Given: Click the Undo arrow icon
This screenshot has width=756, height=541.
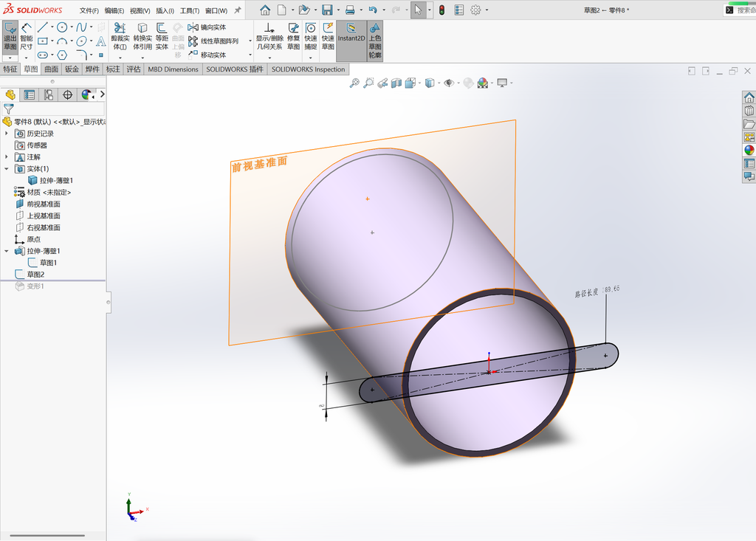Looking at the screenshot, I should (x=373, y=10).
